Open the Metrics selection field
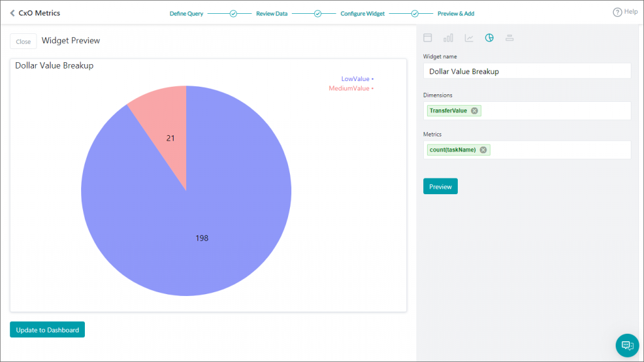The width and height of the screenshot is (644, 362). 566,150
